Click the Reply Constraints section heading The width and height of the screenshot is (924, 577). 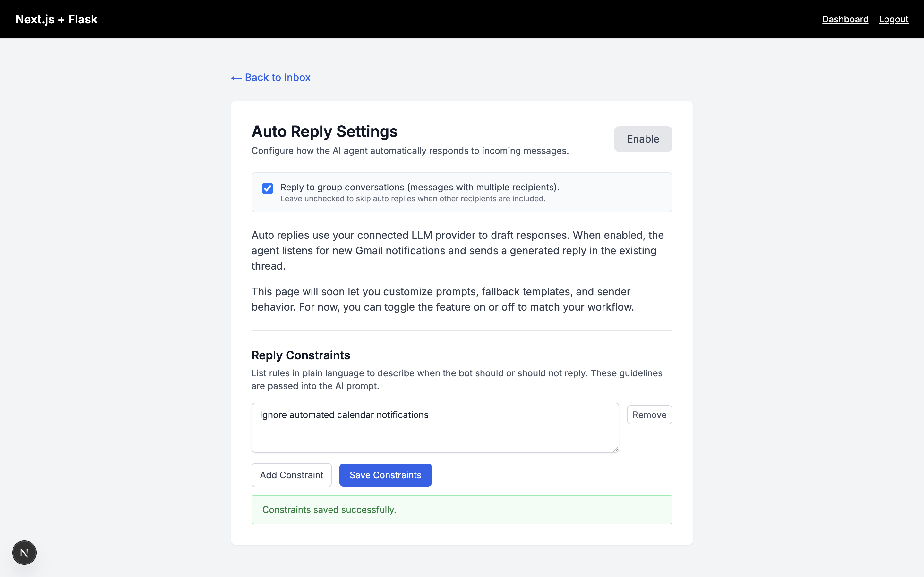[x=301, y=355]
